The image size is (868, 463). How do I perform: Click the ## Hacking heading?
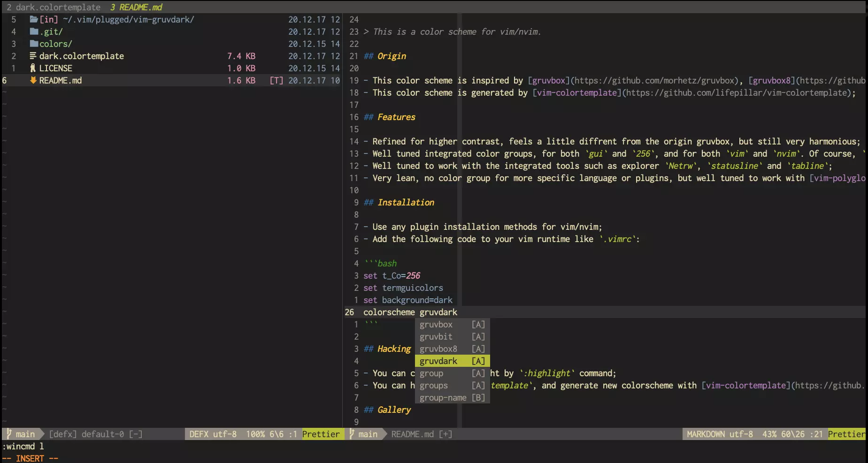tap(387, 349)
